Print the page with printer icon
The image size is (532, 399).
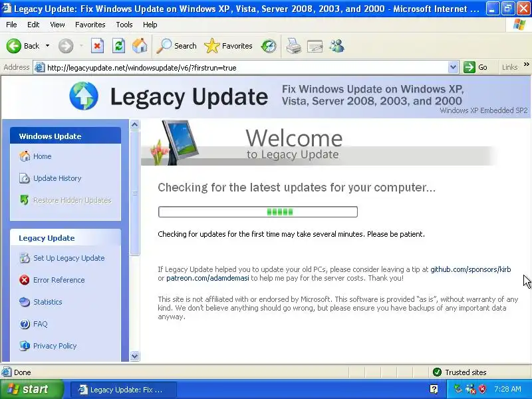[x=293, y=46]
